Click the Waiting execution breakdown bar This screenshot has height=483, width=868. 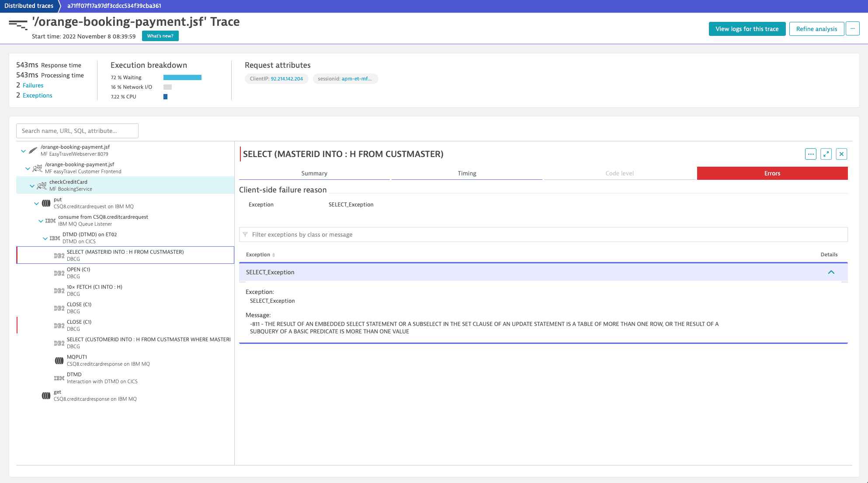[x=182, y=77]
